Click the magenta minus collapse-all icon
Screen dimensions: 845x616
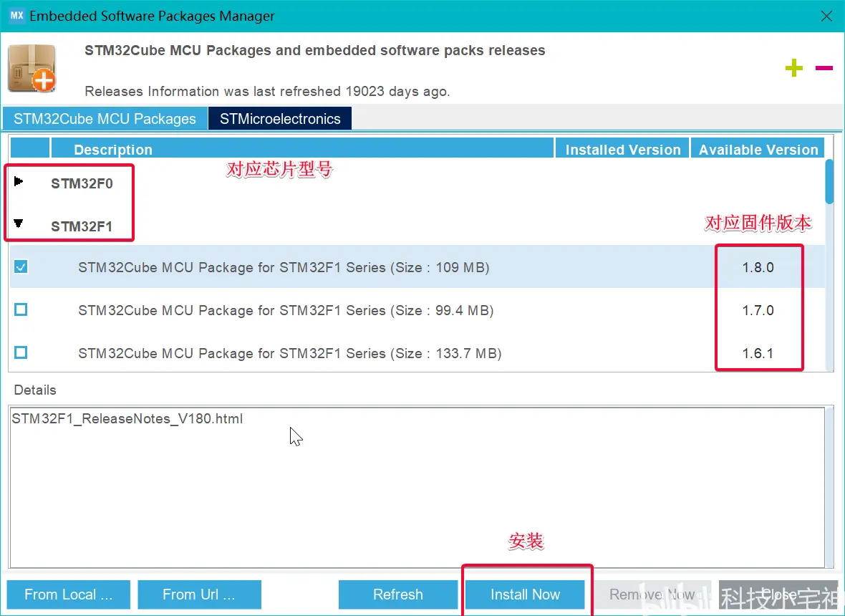click(x=824, y=68)
